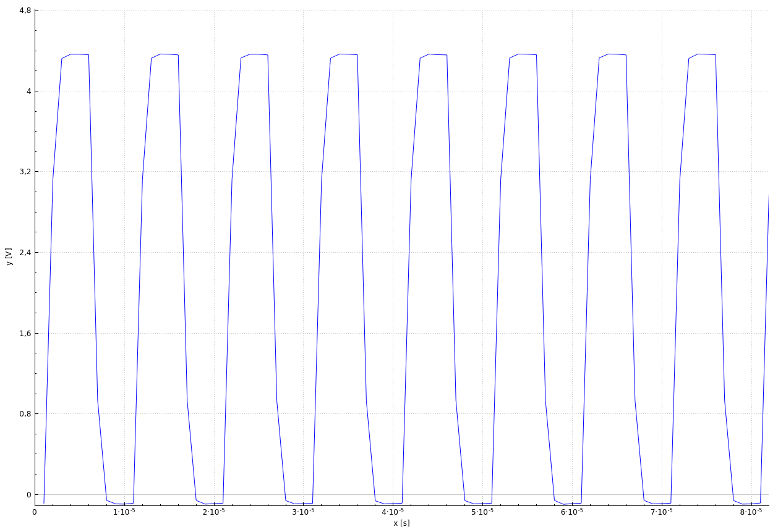Click the x-axis tick label 5·10⁻⁵

click(482, 512)
